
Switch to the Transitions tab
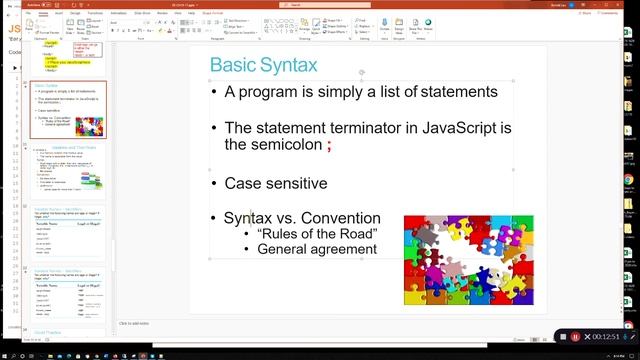click(x=96, y=13)
